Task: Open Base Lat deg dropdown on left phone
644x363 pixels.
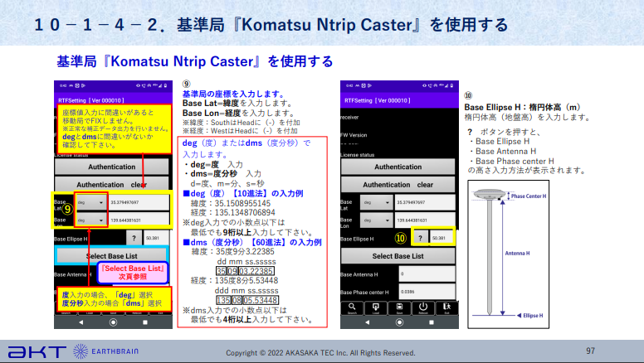Action: (x=91, y=202)
